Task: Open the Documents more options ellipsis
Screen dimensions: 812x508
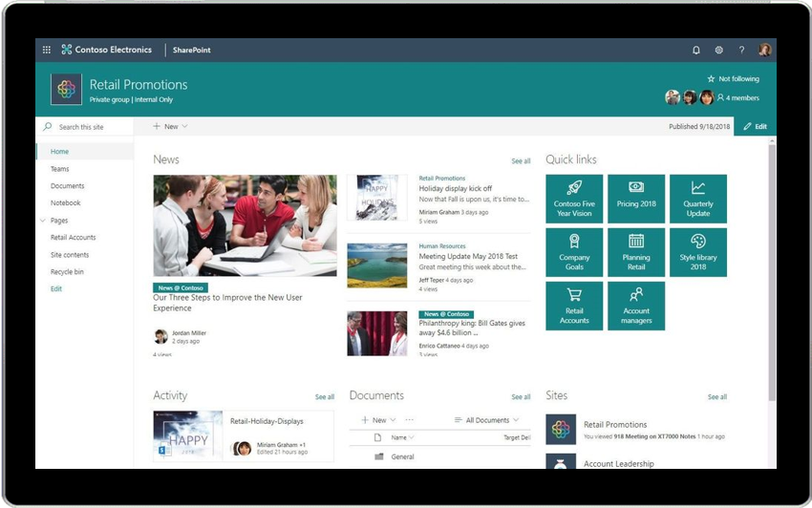Action: (409, 420)
